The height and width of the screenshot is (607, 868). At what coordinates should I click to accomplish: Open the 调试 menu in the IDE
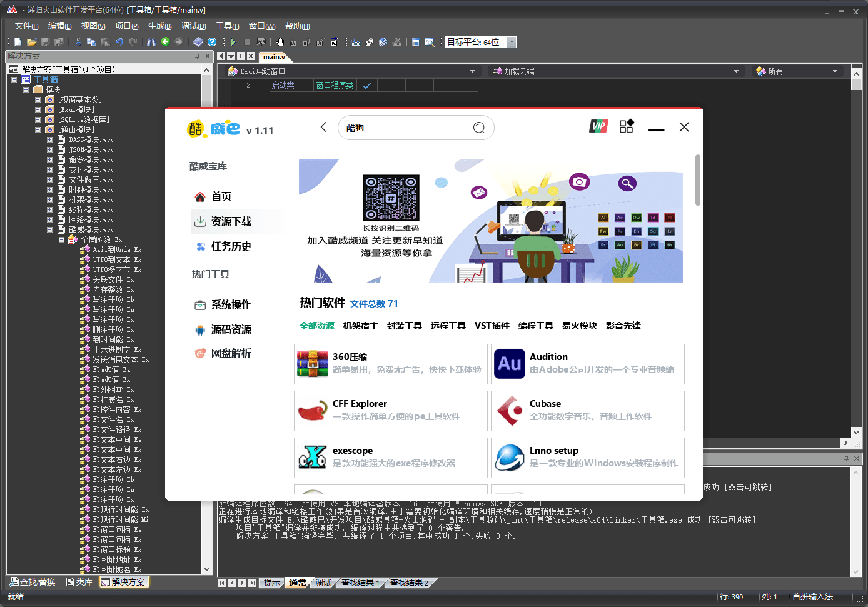pyautogui.click(x=194, y=26)
